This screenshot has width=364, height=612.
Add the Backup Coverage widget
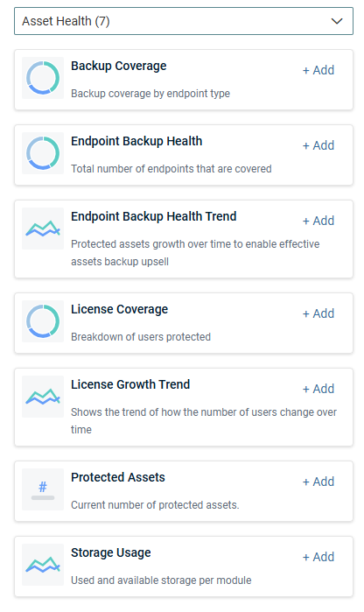pos(318,70)
